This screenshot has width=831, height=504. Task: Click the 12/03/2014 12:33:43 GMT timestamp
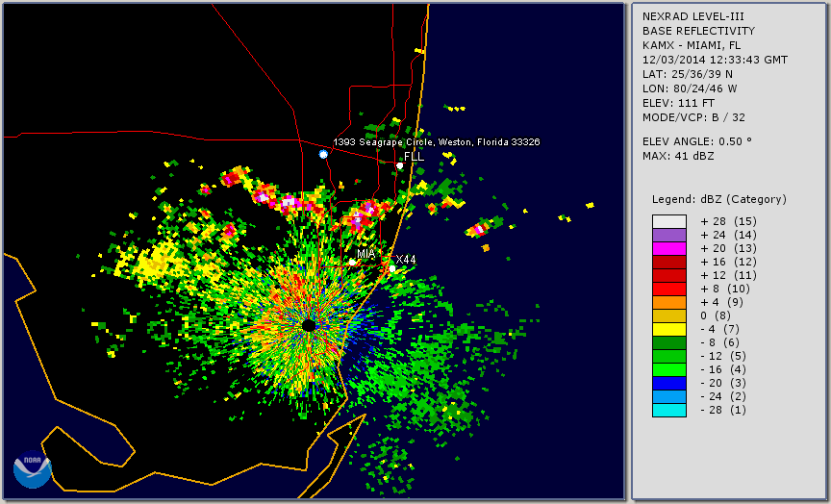(715, 60)
